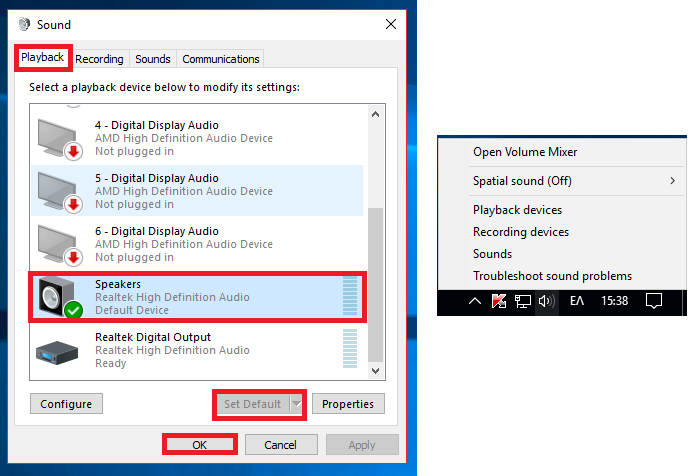This screenshot has width=691, height=476.
Task: Switch to the Communications tab
Action: [x=221, y=59]
